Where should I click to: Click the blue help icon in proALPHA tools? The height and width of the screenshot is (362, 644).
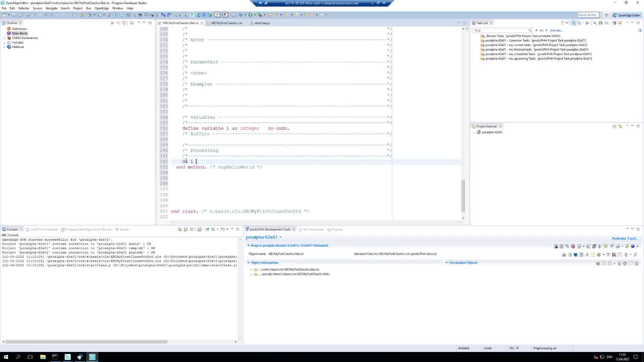[633, 246]
